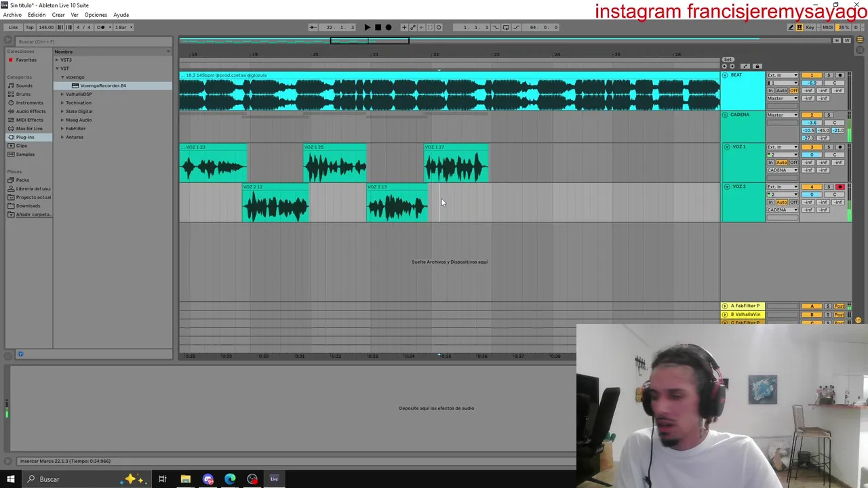The width and height of the screenshot is (868, 488).
Task: Open the Ver menu
Action: 75,15
